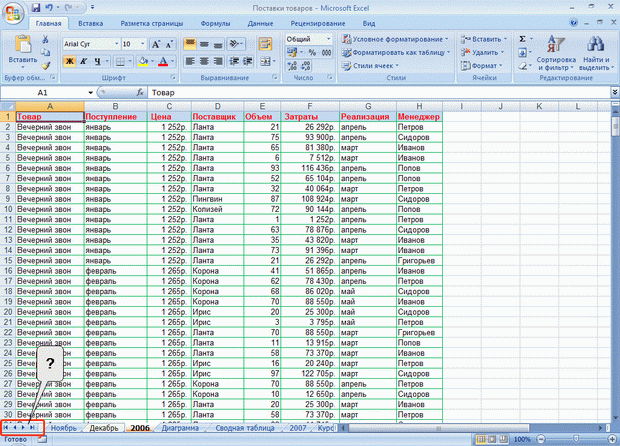The image size is (620, 446).
Task: Undo the last action
Action: pos(49,8)
